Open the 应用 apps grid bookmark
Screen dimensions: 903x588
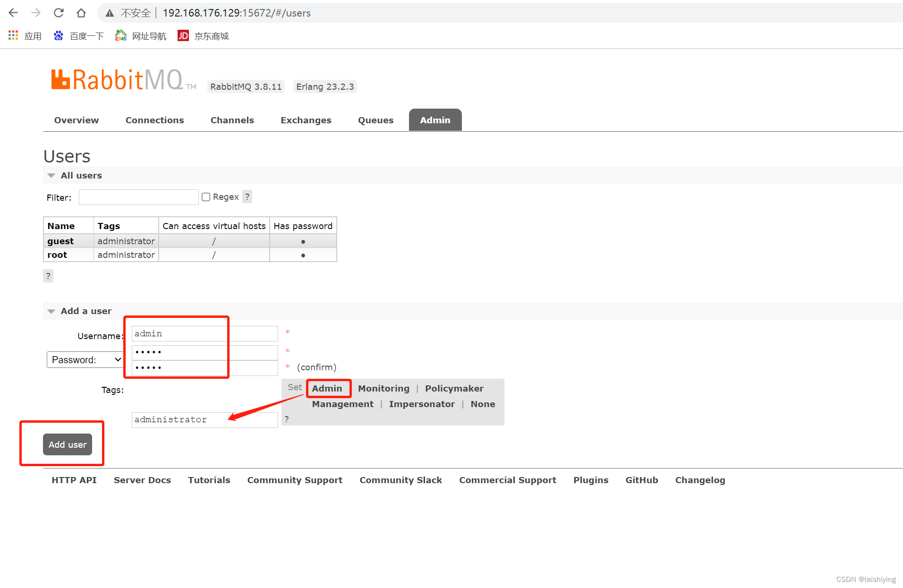click(x=25, y=36)
